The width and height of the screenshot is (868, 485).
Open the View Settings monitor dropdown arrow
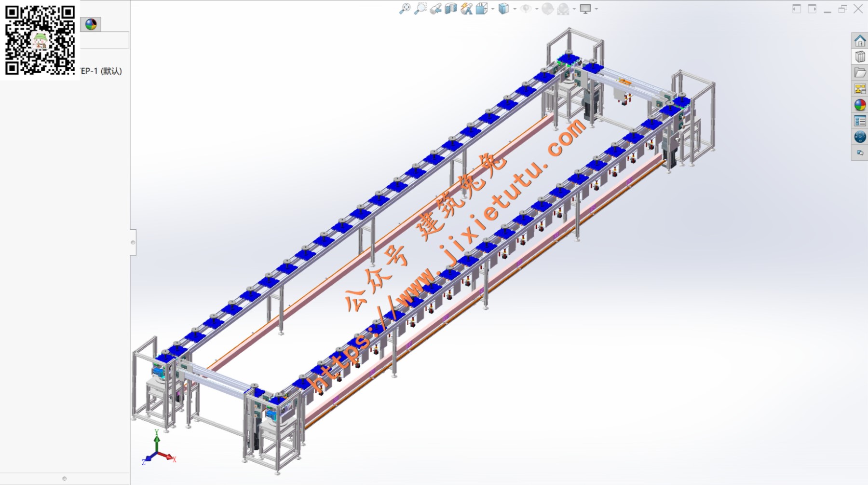pos(597,9)
